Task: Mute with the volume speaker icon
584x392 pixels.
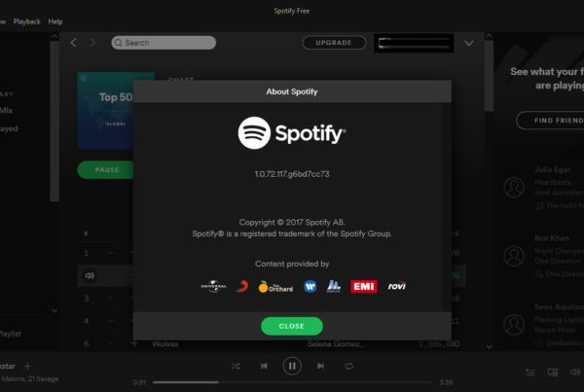Action: (x=575, y=372)
